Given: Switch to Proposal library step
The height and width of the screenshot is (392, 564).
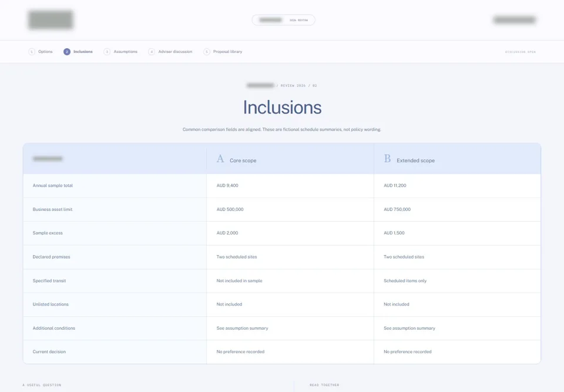Looking at the screenshot, I should coord(223,52).
